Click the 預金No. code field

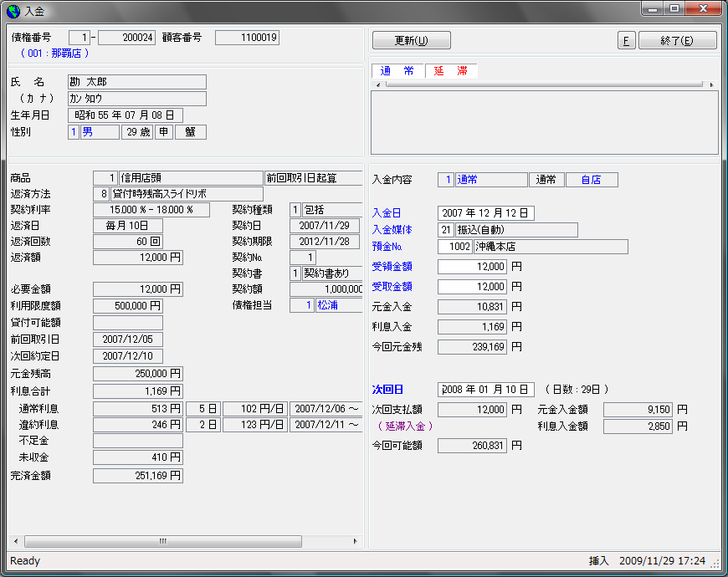click(454, 247)
